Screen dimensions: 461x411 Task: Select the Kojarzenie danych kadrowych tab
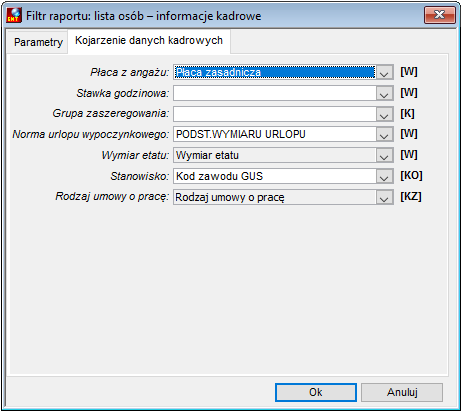click(x=149, y=41)
